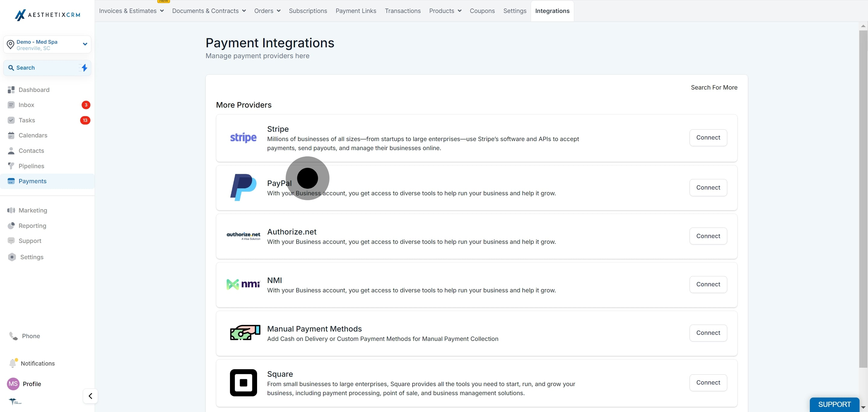Connect the PayPal provider
The width and height of the screenshot is (868, 412).
[708, 187]
